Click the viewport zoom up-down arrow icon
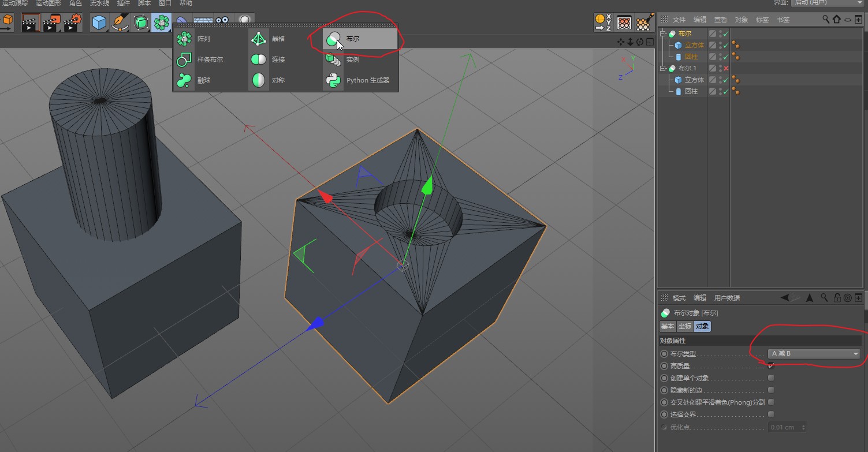The height and width of the screenshot is (452, 868). click(630, 42)
